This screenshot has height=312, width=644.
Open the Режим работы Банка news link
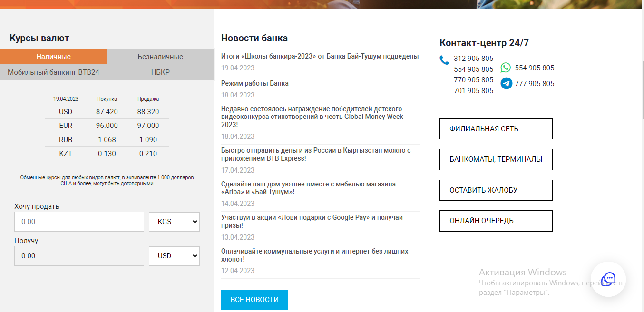pos(255,83)
